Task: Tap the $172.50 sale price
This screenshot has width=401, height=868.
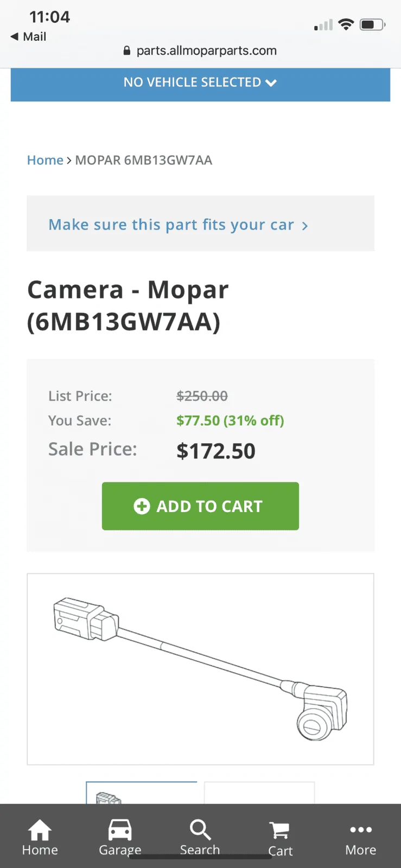Action: point(215,451)
